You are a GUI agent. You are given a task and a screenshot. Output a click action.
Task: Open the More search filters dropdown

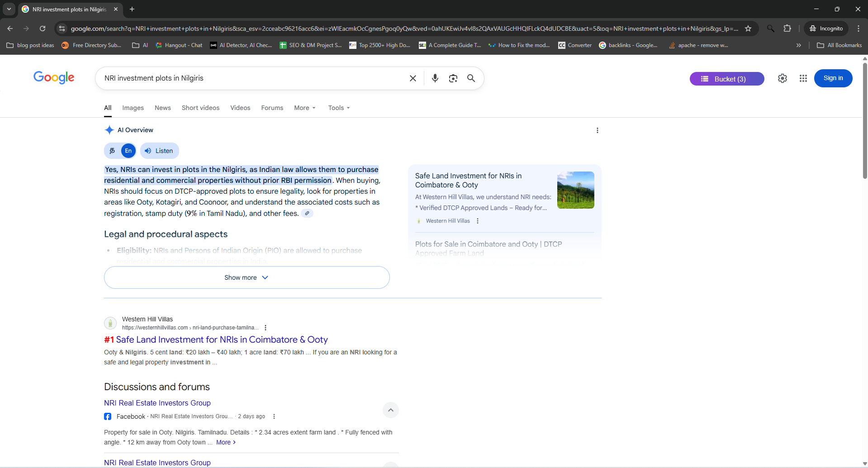pyautogui.click(x=304, y=108)
